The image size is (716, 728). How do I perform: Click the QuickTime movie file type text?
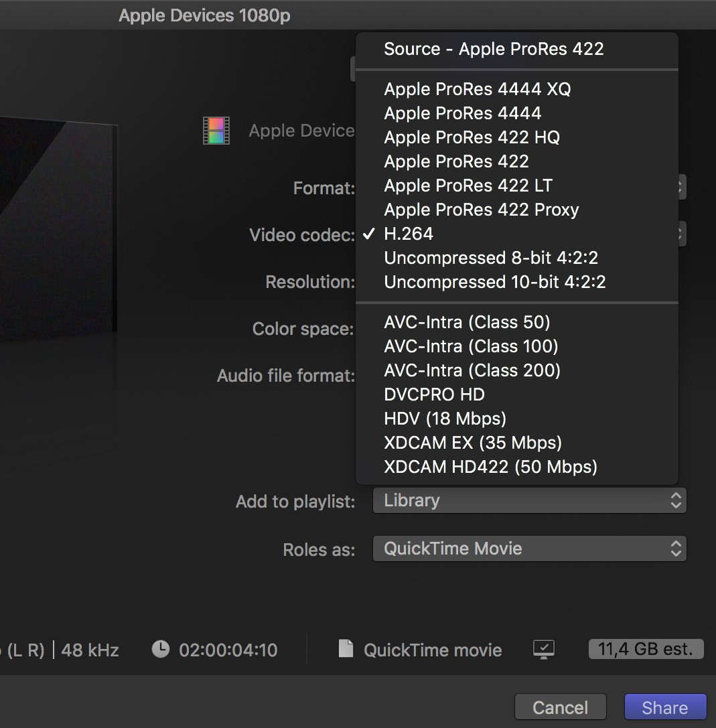(x=433, y=650)
